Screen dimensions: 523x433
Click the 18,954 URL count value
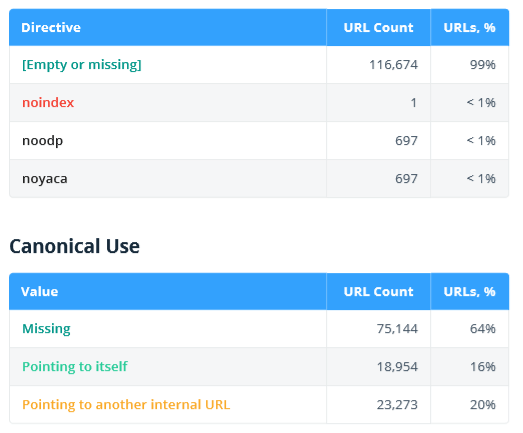(397, 367)
